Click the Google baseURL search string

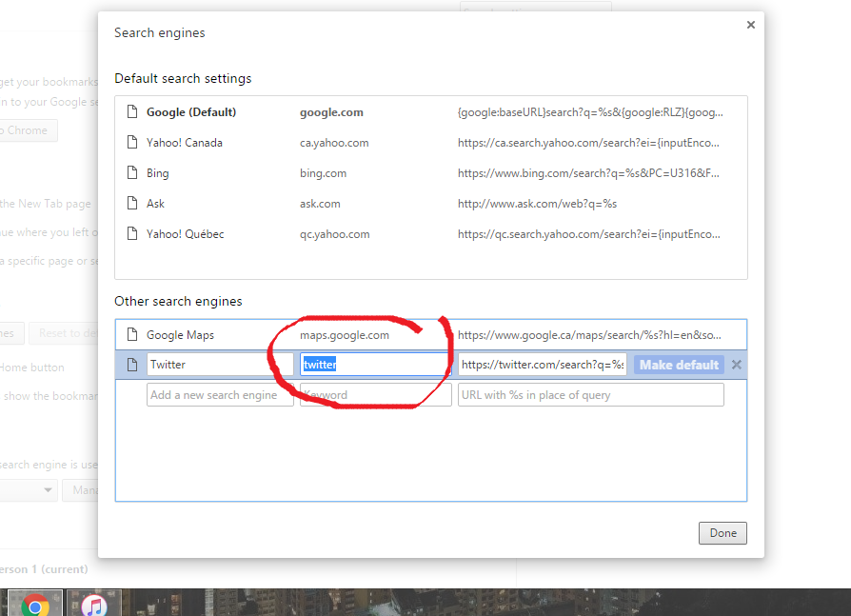click(590, 112)
